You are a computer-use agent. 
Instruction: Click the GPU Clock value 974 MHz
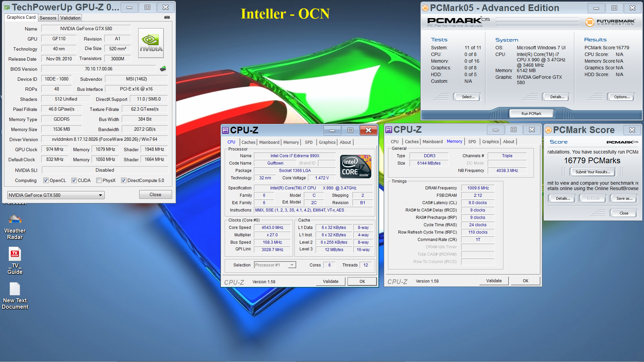(x=55, y=149)
